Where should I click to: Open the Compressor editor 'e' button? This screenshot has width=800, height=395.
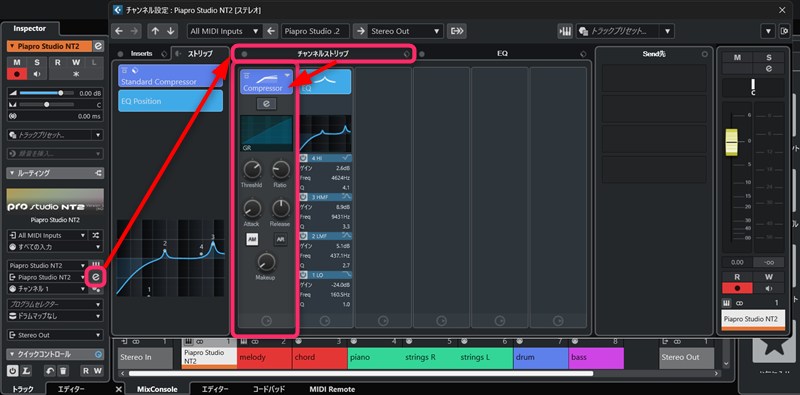(x=266, y=104)
